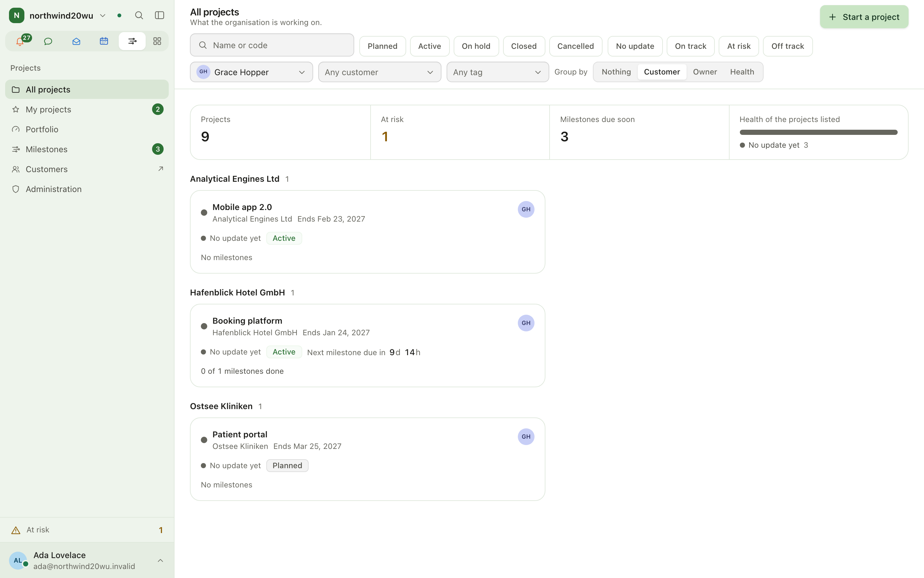This screenshot has width=924, height=578.
Task: Click the At risk warning triangle icon
Action: (x=16, y=530)
